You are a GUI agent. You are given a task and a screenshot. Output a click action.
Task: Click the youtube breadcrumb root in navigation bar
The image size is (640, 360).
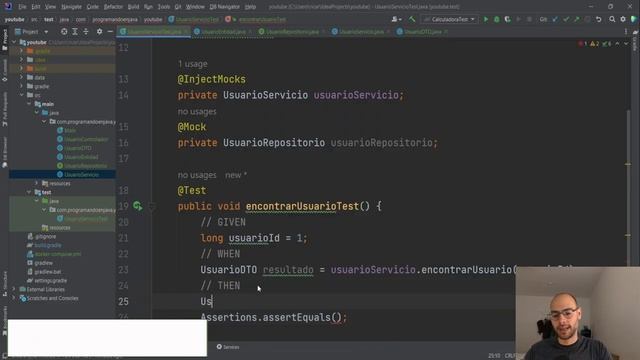click(x=15, y=19)
